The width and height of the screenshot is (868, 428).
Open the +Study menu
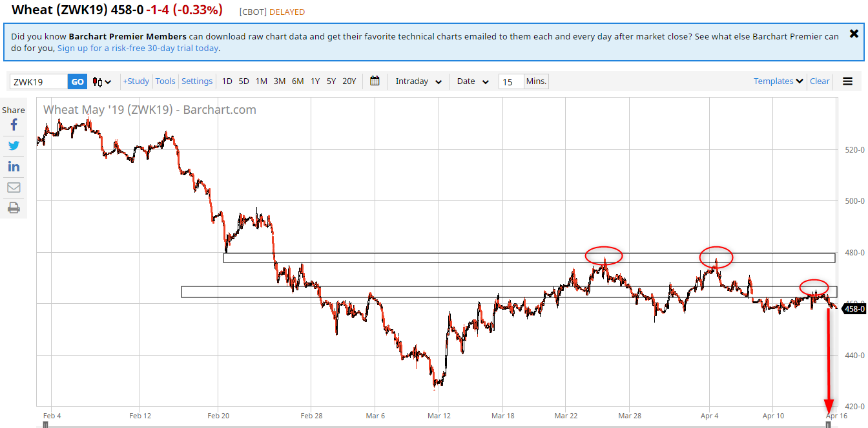[136, 81]
